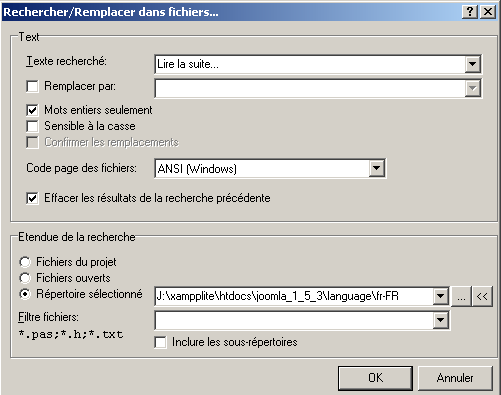Confirm with the OK button

tap(375, 378)
